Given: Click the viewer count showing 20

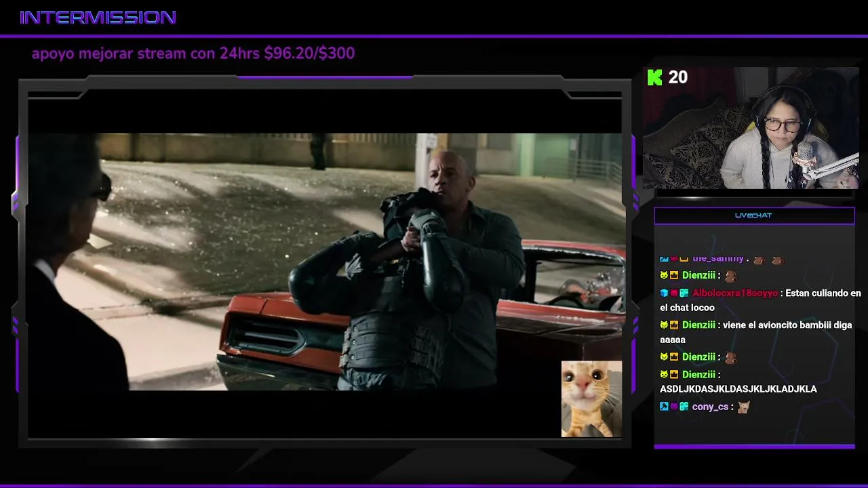Looking at the screenshot, I should [x=677, y=77].
